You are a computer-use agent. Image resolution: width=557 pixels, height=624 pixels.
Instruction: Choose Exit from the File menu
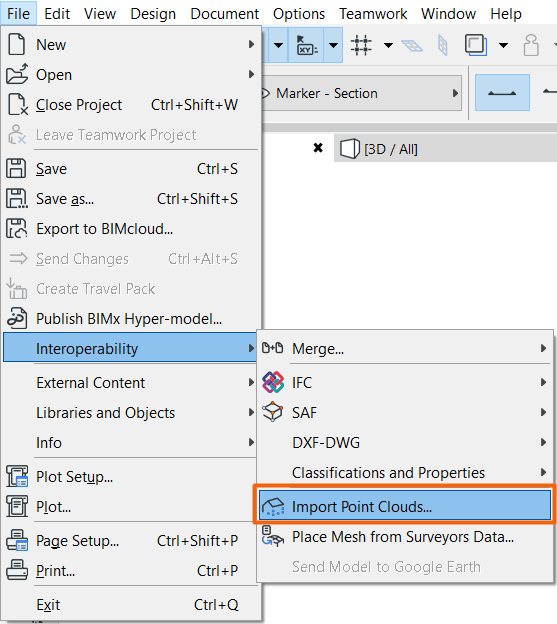(130, 604)
